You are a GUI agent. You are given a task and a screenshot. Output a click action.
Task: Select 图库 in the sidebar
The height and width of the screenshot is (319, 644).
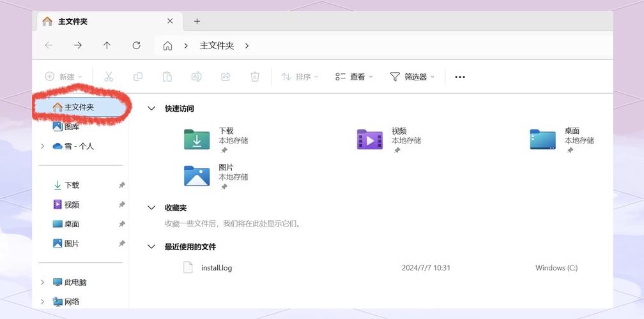[x=66, y=127]
